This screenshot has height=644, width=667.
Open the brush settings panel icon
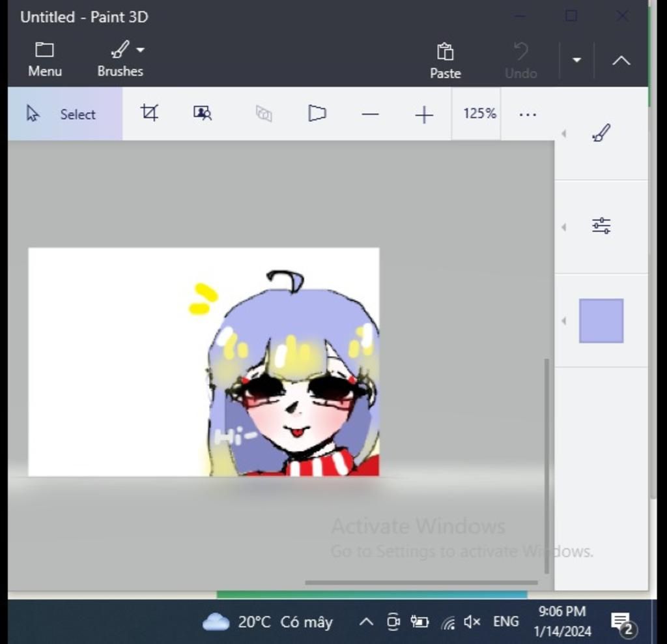pos(600,132)
